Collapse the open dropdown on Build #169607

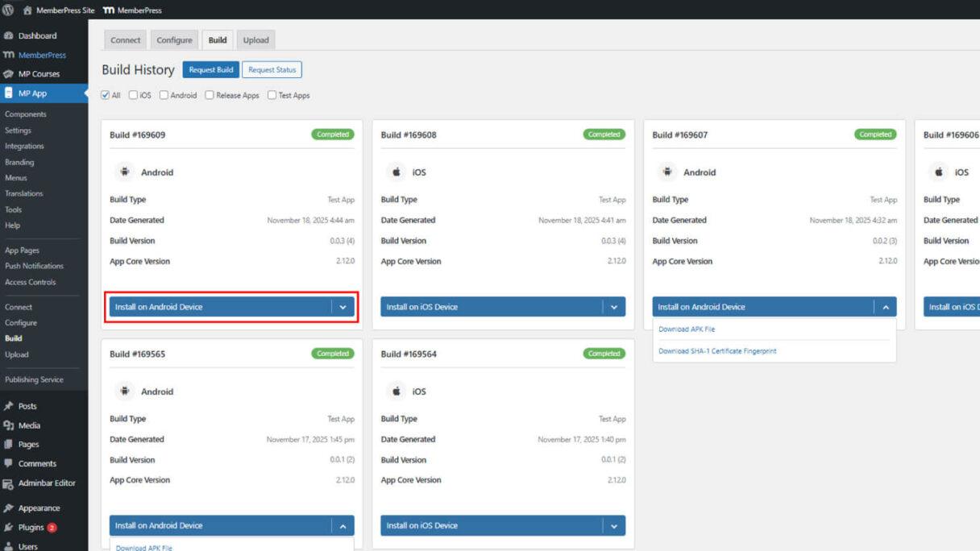[x=884, y=307]
